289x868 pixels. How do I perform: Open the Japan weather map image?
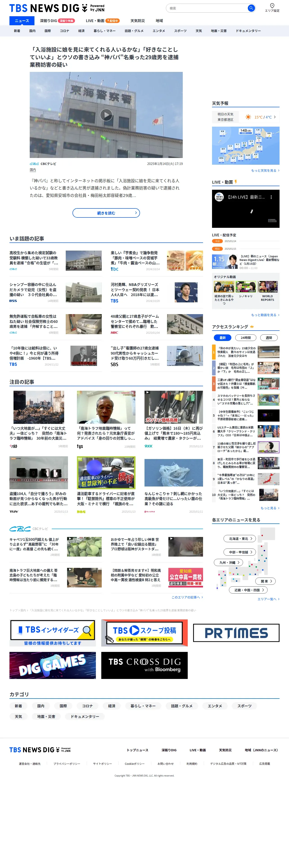click(x=246, y=146)
